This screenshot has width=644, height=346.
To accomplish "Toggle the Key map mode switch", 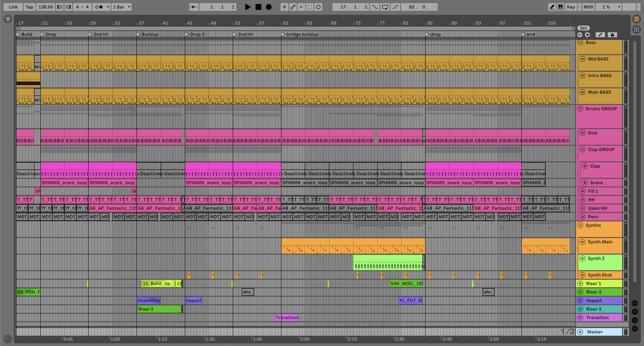I will coord(571,7).
